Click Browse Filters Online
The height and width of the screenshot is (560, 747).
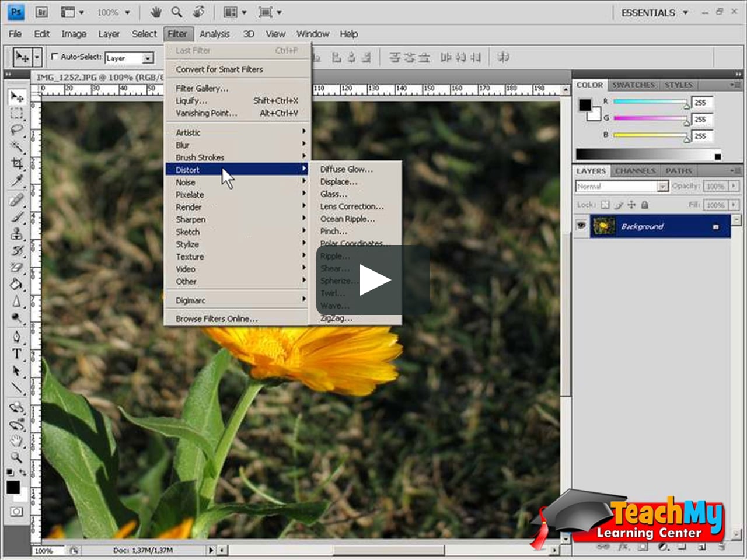217,318
